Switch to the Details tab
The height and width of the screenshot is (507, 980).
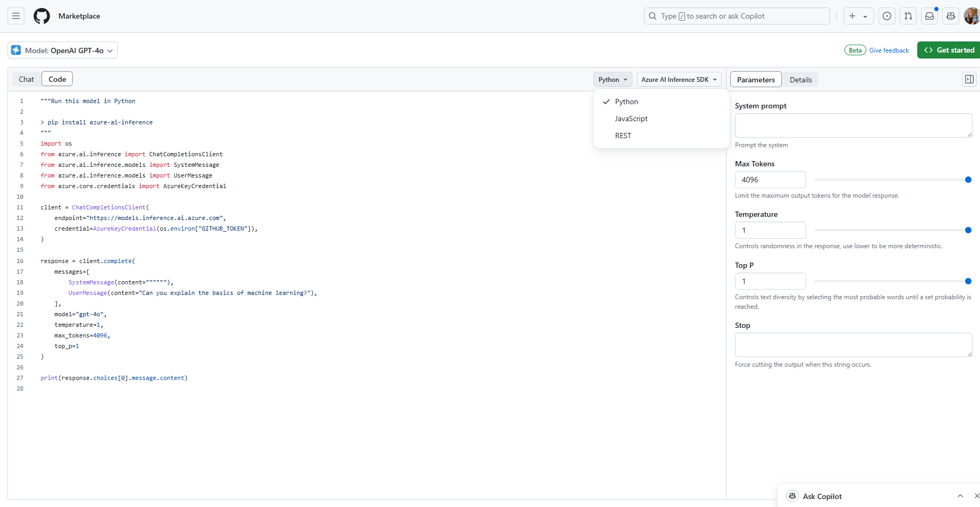[x=800, y=80]
